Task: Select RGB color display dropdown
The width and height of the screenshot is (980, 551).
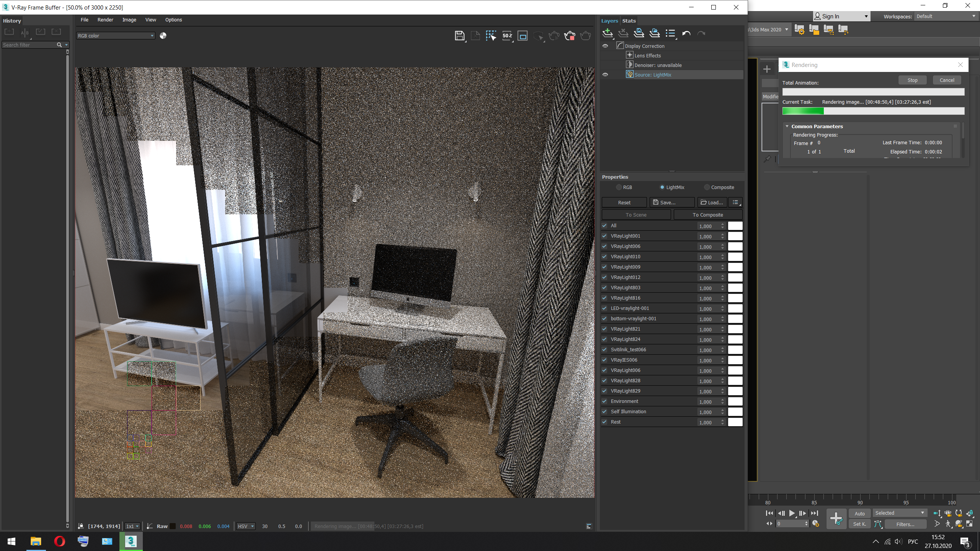Action: (116, 36)
